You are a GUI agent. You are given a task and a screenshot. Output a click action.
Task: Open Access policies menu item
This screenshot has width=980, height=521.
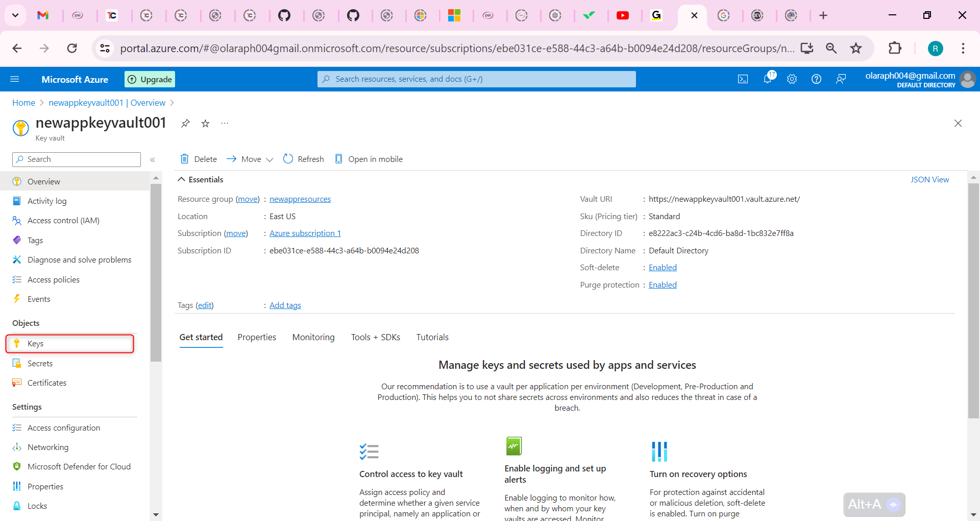[x=75, y=279]
